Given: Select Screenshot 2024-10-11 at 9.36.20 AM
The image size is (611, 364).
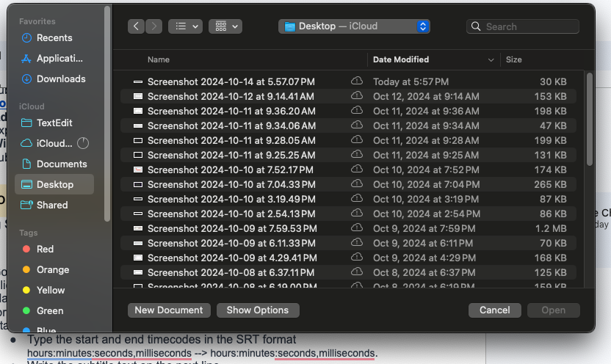Looking at the screenshot, I should (x=348, y=112).
